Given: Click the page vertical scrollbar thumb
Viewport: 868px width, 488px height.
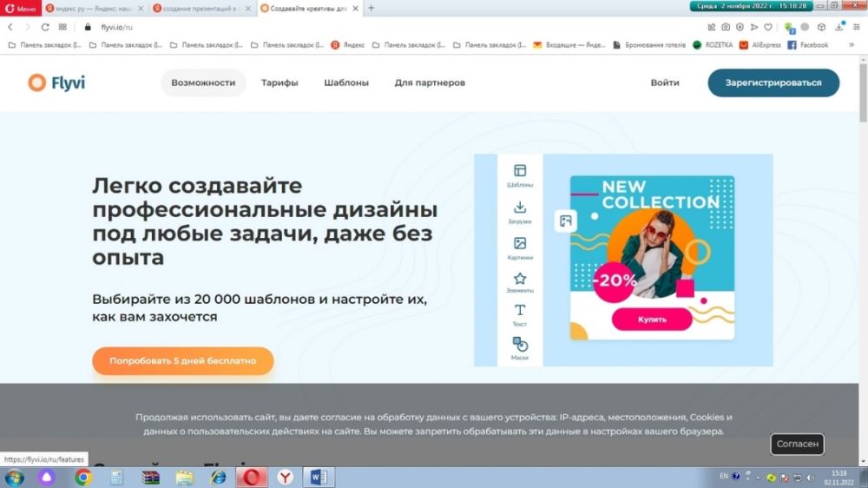Looking at the screenshot, I should 863,91.
